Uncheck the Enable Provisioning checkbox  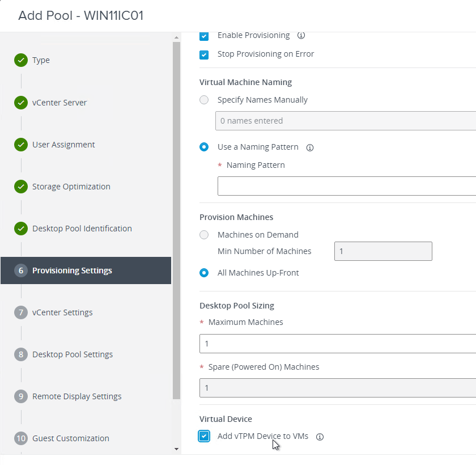click(204, 36)
